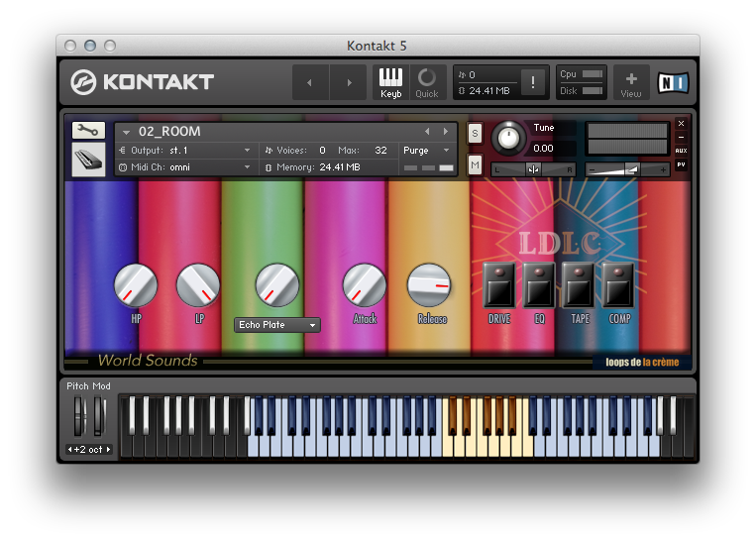Open instrument edit mode via wrench icon
Image resolution: width=756 pixels, height=542 pixels.
point(88,130)
